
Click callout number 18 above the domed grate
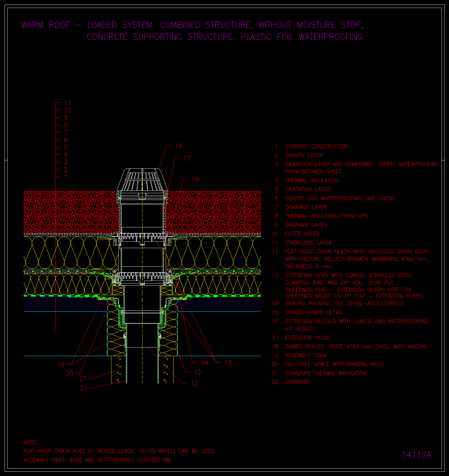pos(179,146)
